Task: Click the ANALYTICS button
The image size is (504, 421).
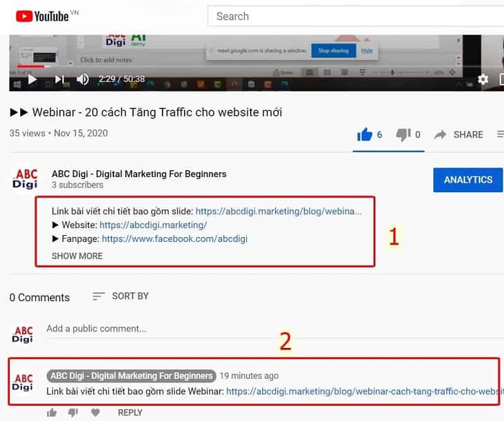Action: 468,180
